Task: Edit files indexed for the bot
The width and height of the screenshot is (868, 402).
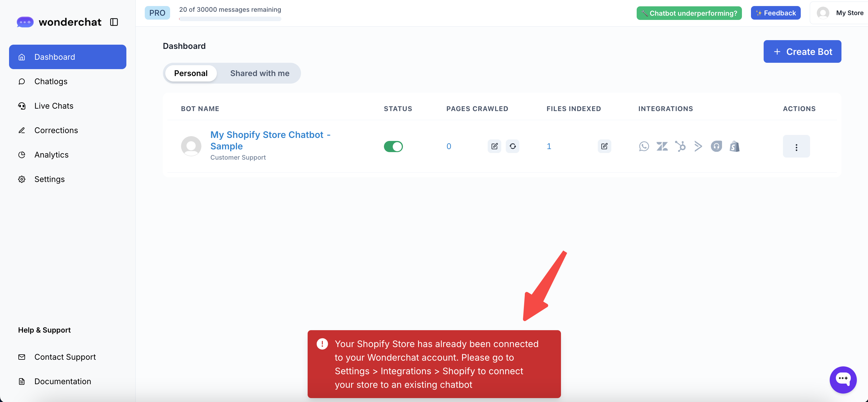Action: (x=604, y=146)
